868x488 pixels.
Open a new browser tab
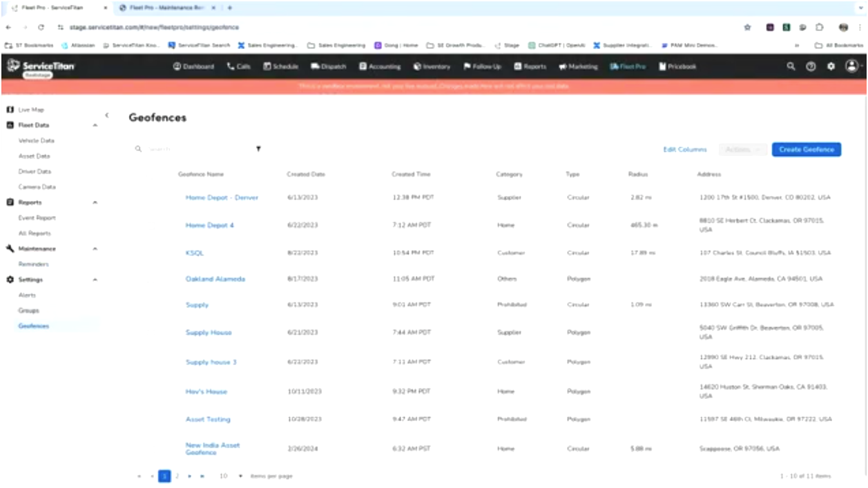[x=229, y=8]
